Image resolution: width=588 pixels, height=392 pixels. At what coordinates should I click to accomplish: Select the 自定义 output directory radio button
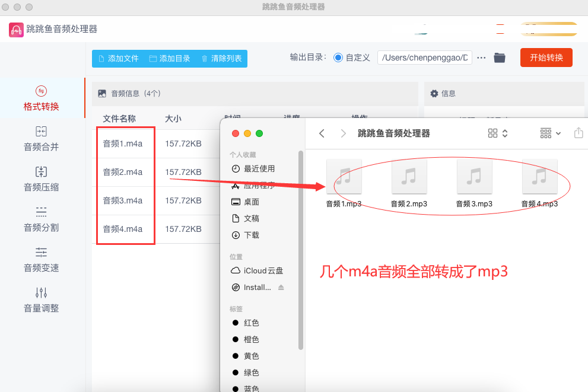tap(338, 58)
